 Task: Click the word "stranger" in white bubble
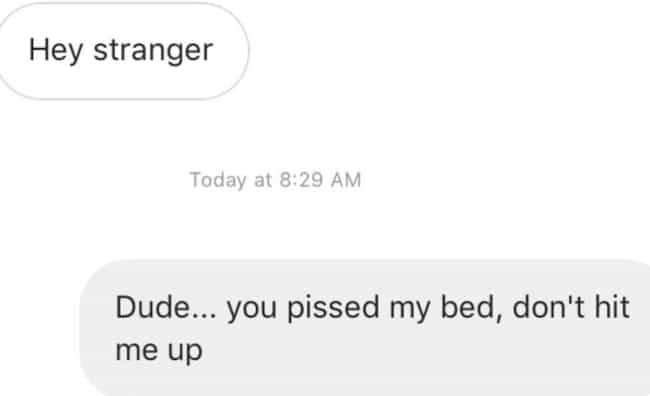click(x=153, y=51)
